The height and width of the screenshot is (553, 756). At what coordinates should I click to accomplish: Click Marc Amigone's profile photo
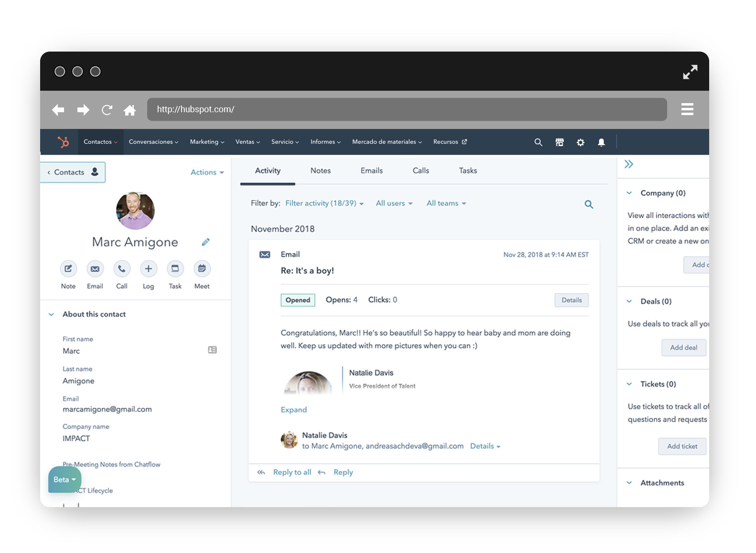click(135, 211)
